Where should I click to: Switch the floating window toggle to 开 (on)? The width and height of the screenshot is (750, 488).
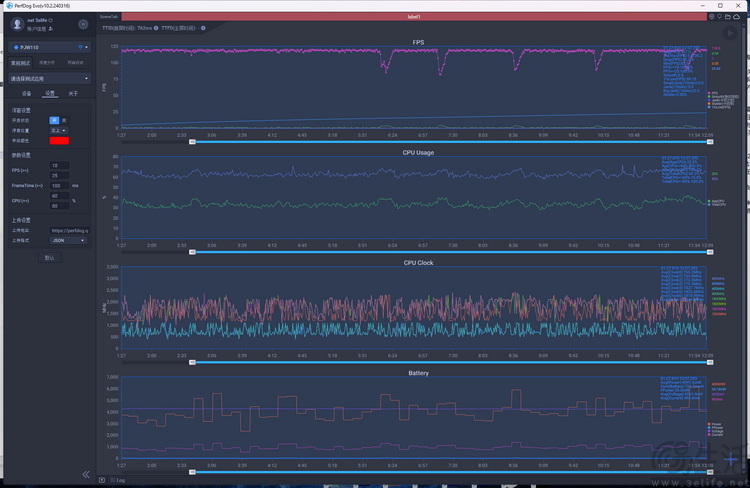(54, 120)
